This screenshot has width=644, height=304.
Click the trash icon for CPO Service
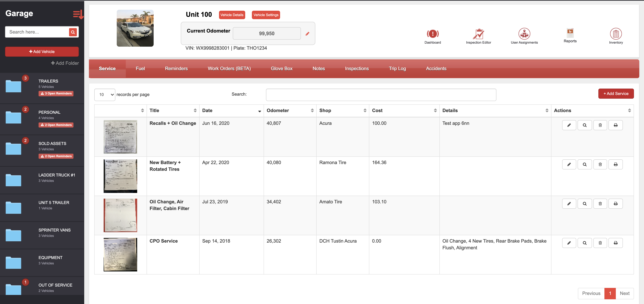(x=600, y=243)
